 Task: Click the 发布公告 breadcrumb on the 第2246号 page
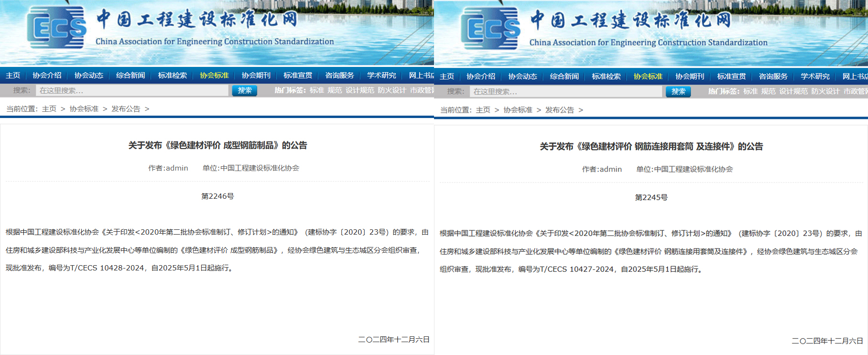(126, 109)
